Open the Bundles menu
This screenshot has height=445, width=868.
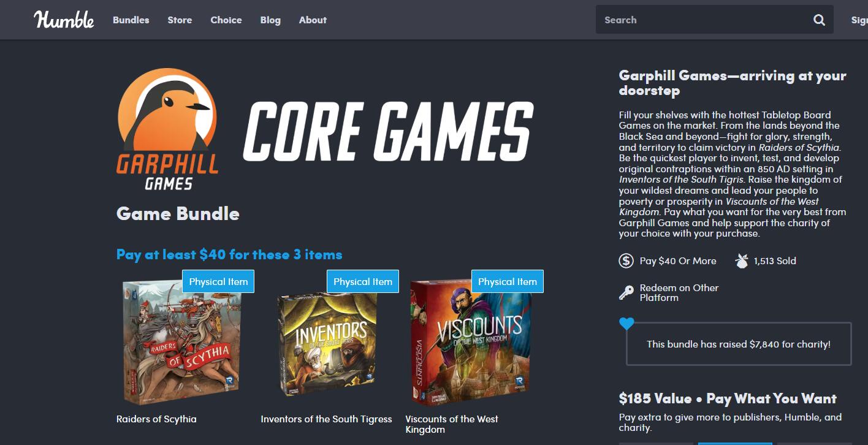pyautogui.click(x=131, y=20)
